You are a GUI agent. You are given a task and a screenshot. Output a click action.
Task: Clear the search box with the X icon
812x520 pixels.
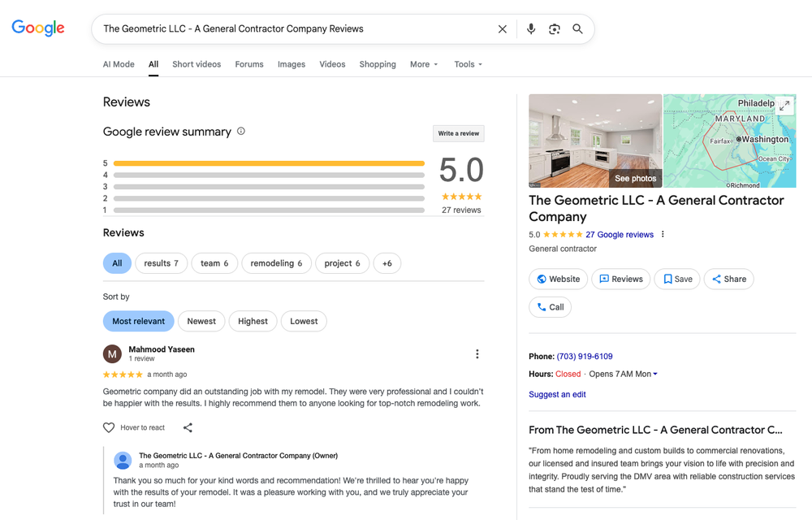(x=503, y=29)
